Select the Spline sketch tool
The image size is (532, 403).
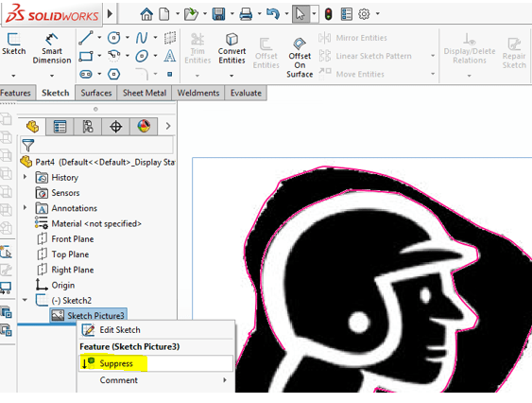pyautogui.click(x=142, y=38)
